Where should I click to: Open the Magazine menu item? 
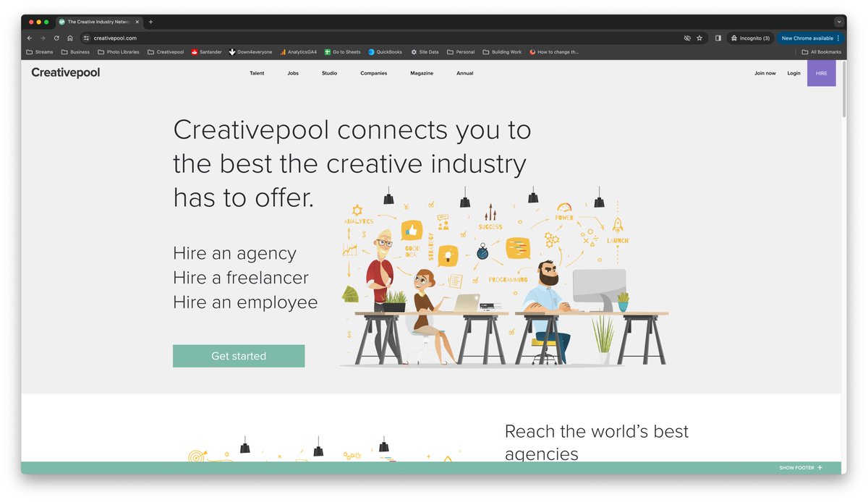(422, 73)
